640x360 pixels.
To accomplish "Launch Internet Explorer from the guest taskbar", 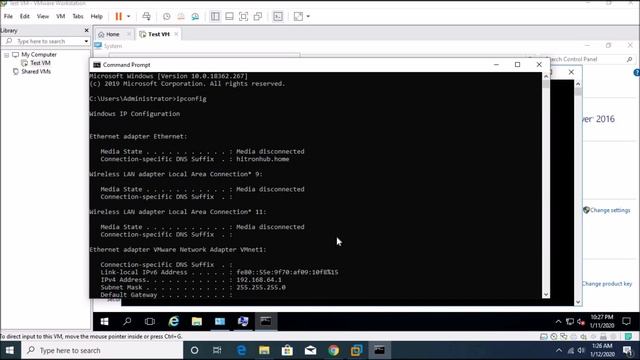I will (174, 322).
